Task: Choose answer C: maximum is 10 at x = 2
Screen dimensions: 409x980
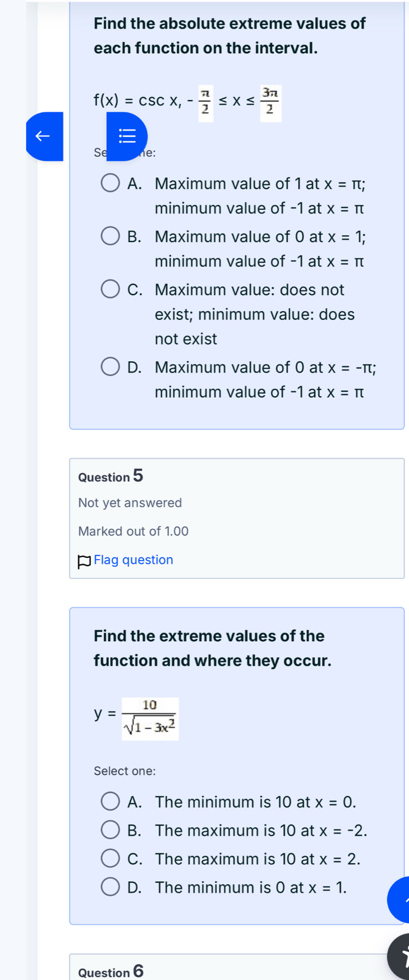Action: click(110, 859)
